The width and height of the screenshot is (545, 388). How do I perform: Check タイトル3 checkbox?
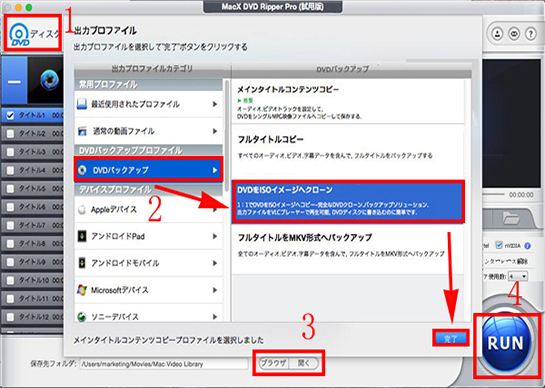tap(10, 152)
